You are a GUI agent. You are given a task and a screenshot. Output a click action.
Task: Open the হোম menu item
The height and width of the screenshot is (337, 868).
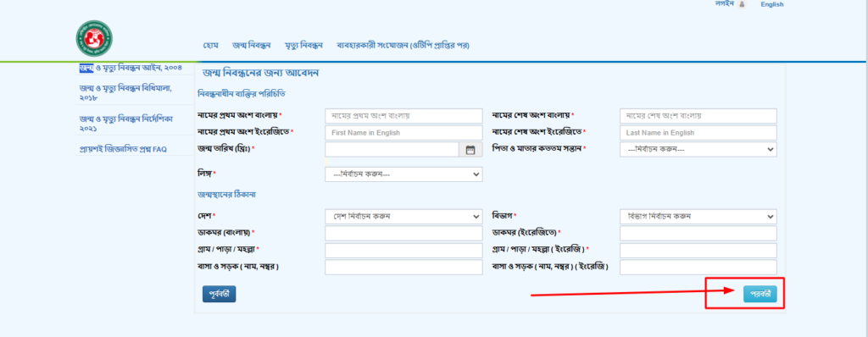210,46
